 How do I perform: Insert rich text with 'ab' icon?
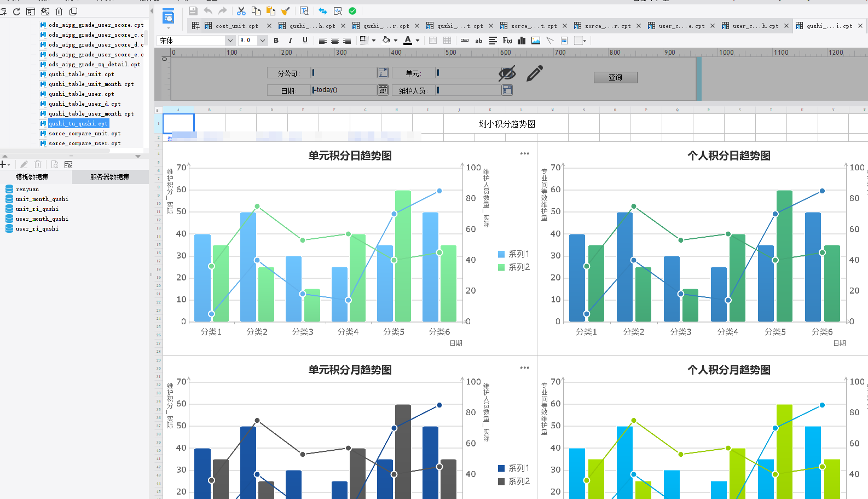click(479, 41)
